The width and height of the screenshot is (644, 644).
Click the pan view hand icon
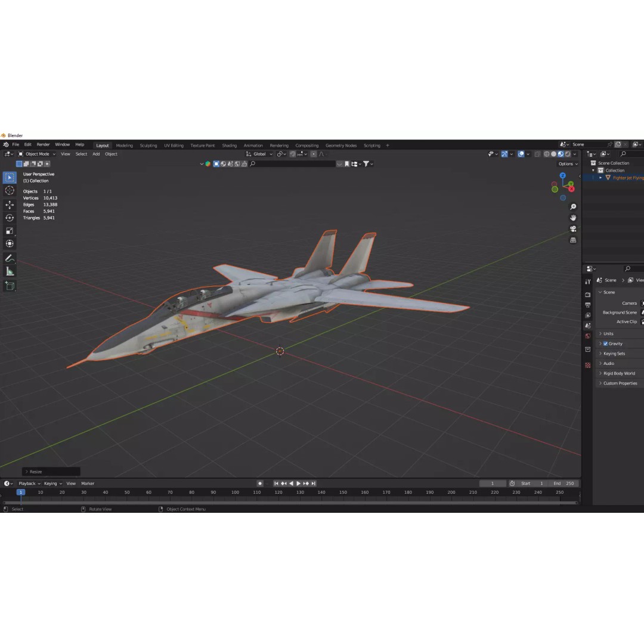point(573,218)
